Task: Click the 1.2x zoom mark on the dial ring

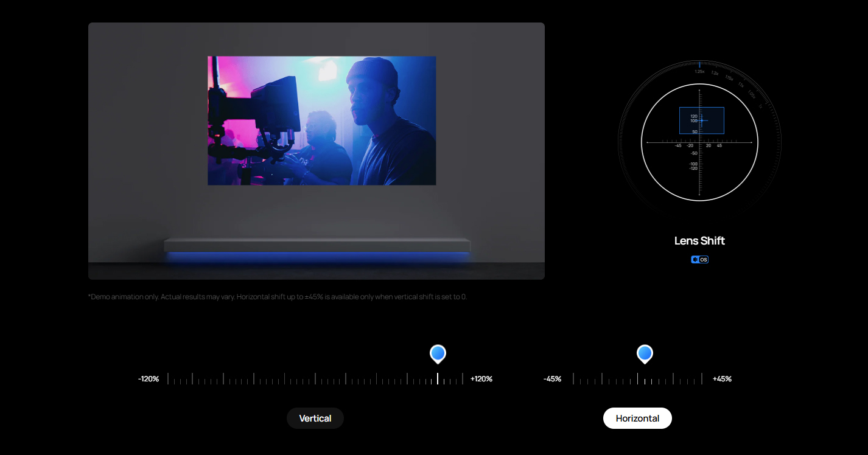Action: 715,73
